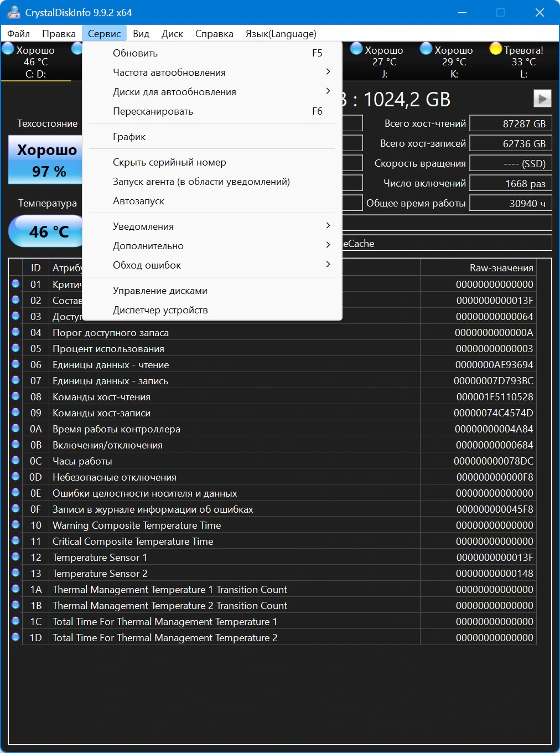
Task: Select the yellow warning orb for drive L:
Action: click(496, 49)
